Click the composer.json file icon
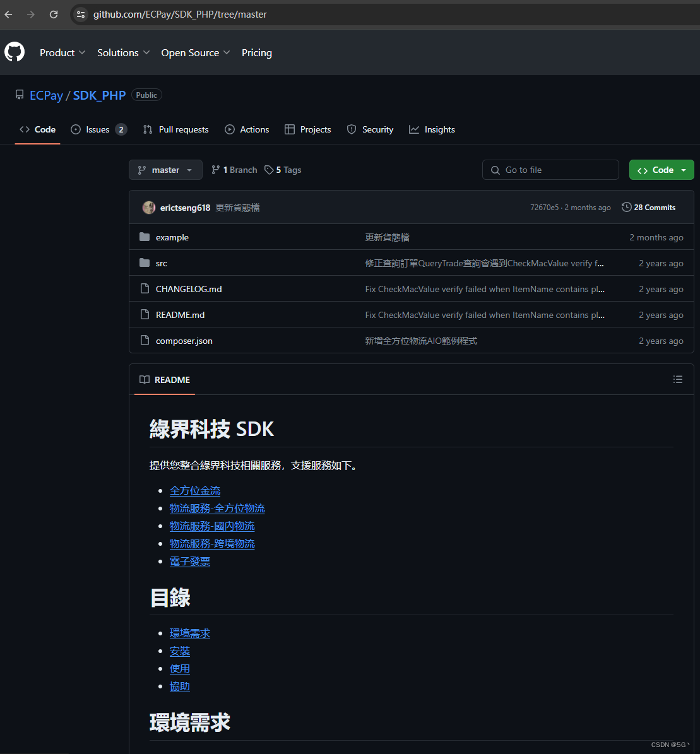 coord(145,341)
